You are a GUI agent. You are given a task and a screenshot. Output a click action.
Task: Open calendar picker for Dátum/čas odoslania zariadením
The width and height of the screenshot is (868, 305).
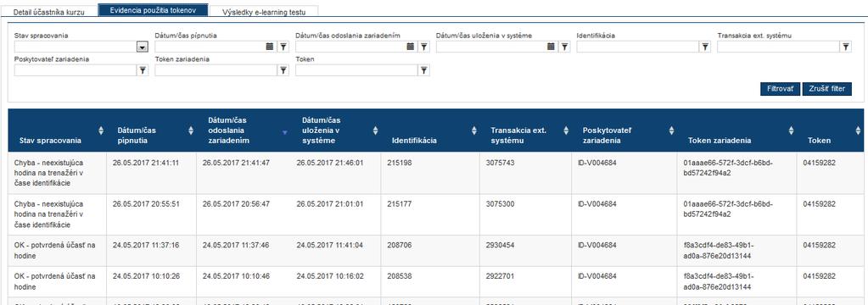pos(410,47)
